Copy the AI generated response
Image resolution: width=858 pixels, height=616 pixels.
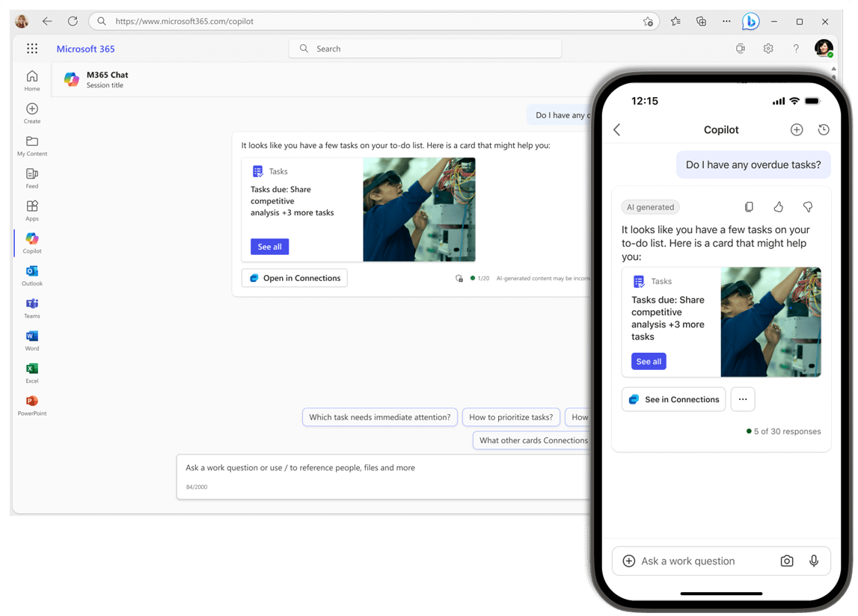tap(749, 206)
